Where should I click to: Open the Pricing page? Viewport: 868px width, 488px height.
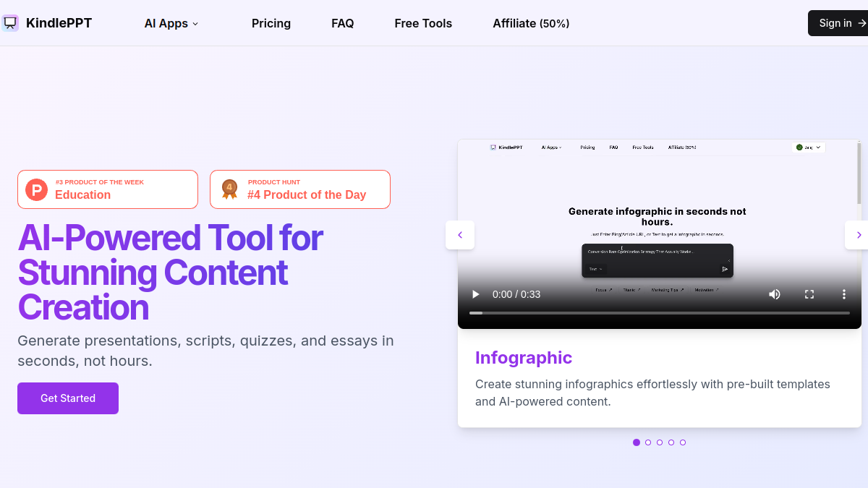[x=271, y=23]
